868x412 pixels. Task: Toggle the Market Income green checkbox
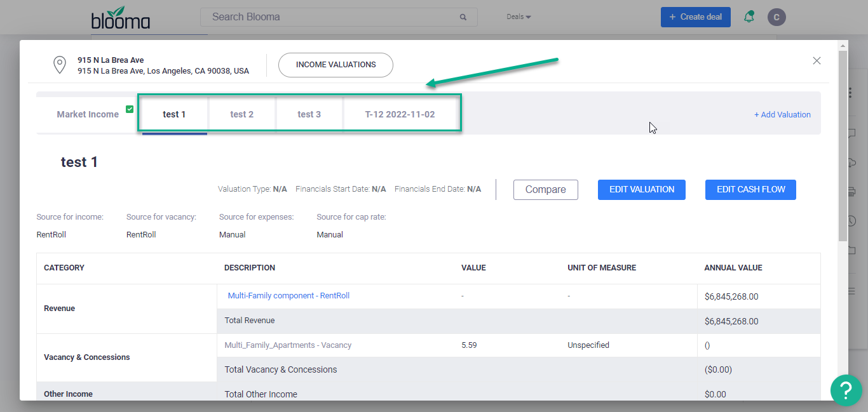tap(130, 109)
